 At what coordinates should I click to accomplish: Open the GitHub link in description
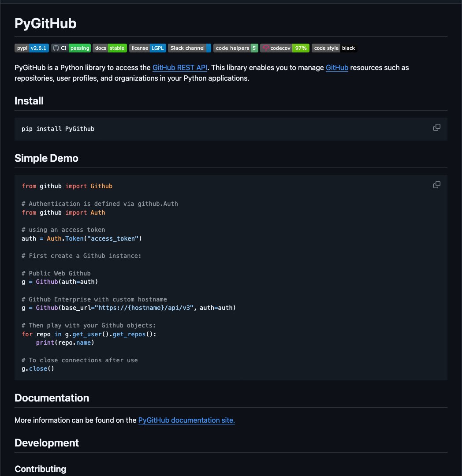pyautogui.click(x=337, y=68)
